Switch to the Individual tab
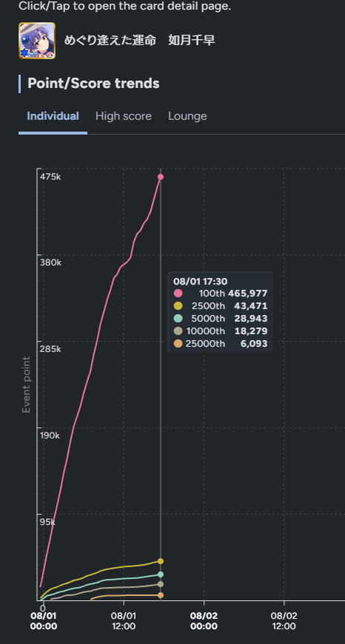345x644 pixels. pyautogui.click(x=53, y=116)
